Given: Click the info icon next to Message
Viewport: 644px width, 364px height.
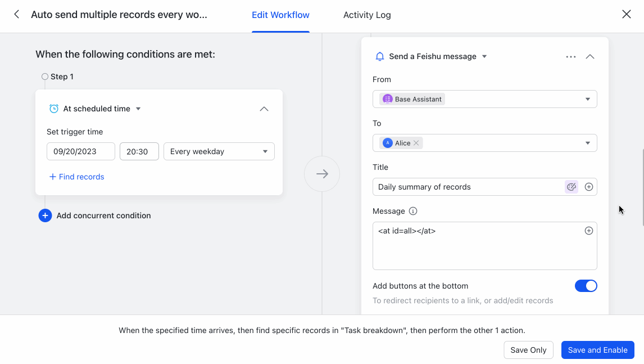Looking at the screenshot, I should [x=412, y=211].
